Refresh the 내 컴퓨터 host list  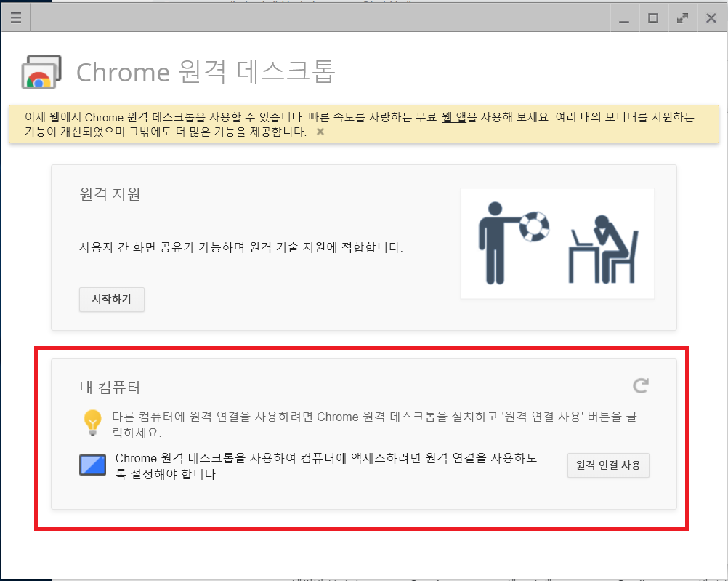(x=641, y=385)
